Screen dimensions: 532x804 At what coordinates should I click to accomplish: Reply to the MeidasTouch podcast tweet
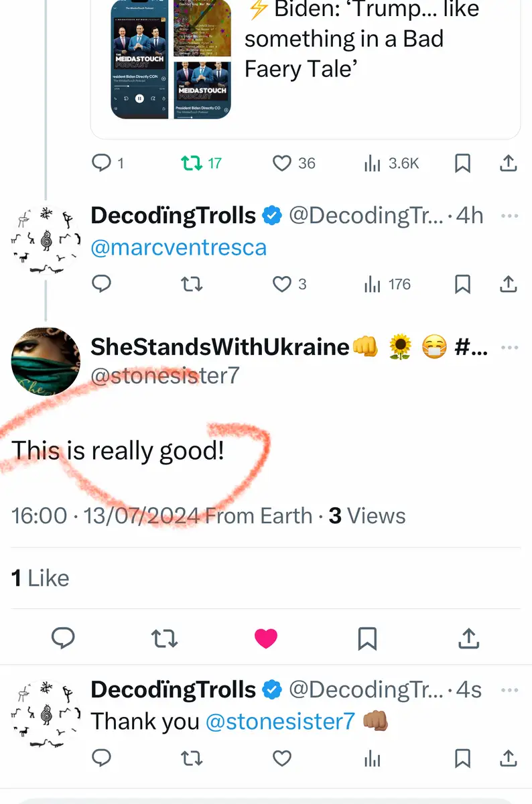[101, 163]
